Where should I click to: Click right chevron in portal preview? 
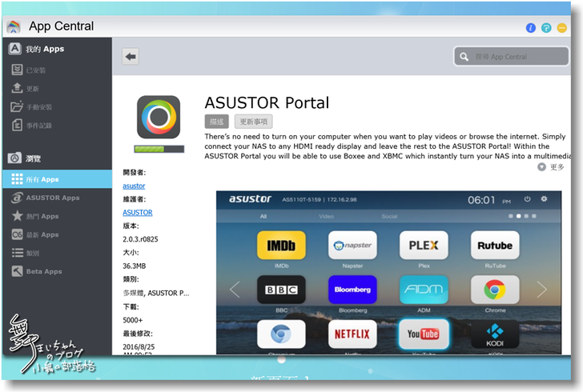[541, 290]
